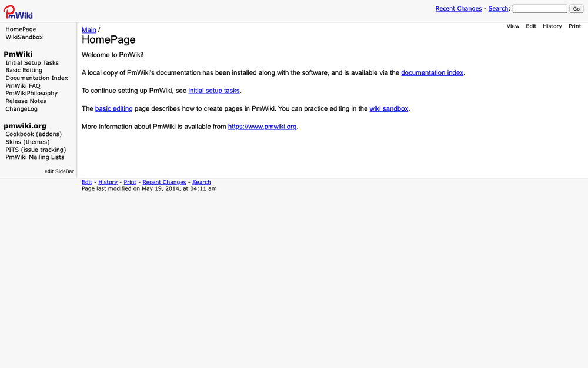Click Recent Changes in the page footer
The width and height of the screenshot is (588, 368).
(x=164, y=182)
